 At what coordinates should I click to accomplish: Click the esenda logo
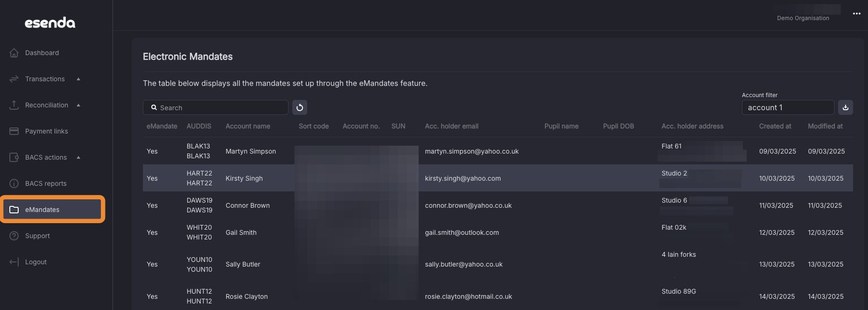click(x=50, y=23)
